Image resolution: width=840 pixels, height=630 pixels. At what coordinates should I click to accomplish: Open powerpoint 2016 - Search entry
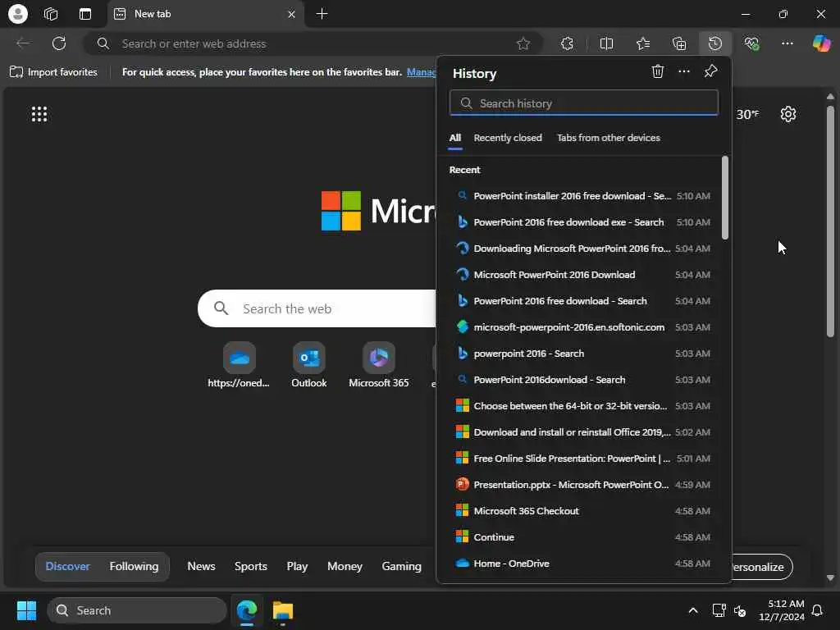point(583,354)
